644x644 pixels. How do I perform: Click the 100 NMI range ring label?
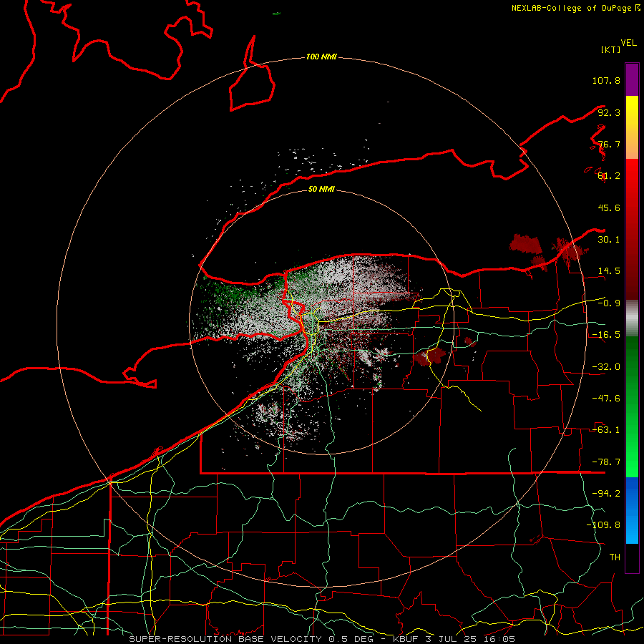(x=321, y=57)
